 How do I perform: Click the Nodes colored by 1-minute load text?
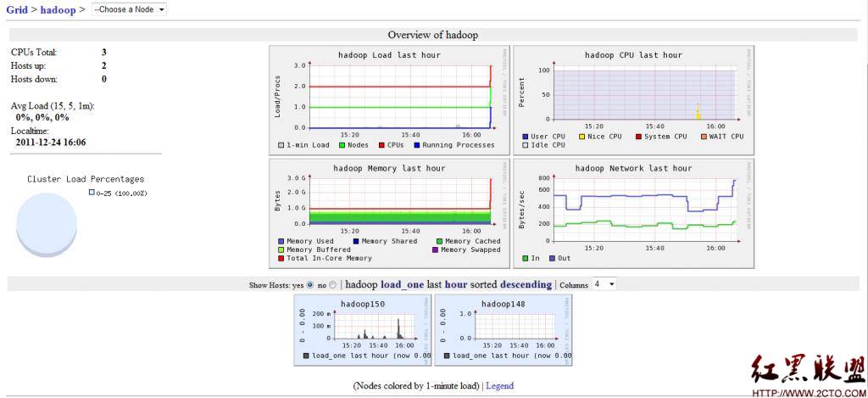tap(417, 386)
